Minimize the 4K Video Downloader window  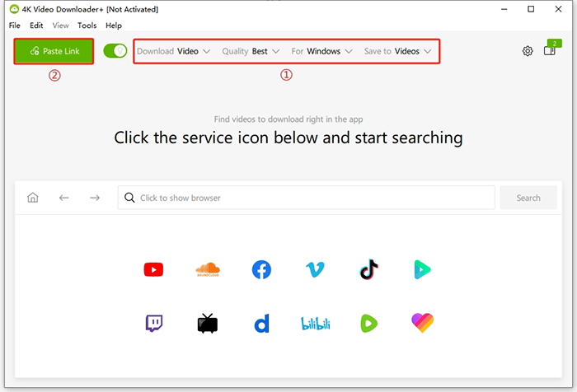[x=504, y=9]
